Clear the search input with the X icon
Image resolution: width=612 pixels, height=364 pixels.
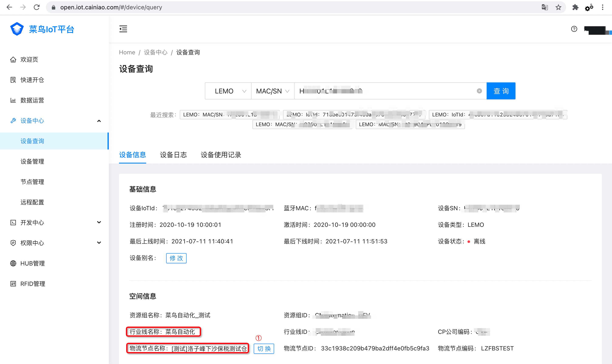click(479, 91)
